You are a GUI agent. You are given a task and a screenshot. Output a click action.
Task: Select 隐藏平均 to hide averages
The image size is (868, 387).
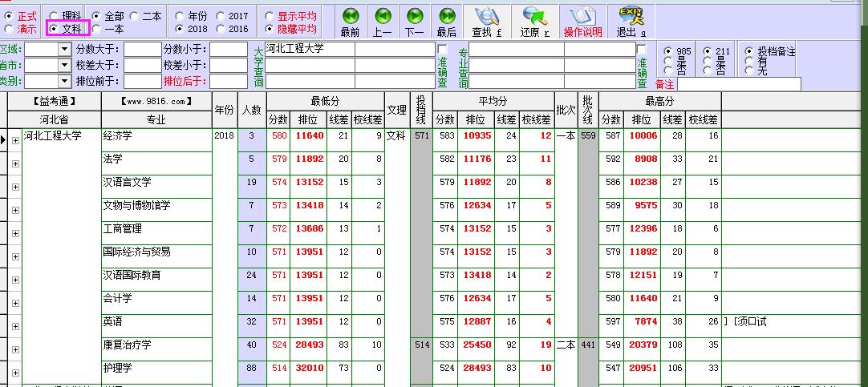270,29
